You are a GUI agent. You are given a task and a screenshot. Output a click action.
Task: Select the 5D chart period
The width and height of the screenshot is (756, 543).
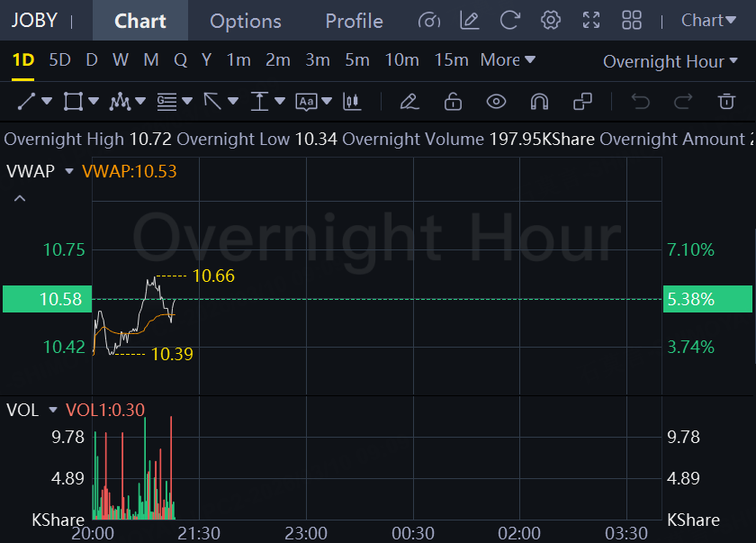(59, 60)
